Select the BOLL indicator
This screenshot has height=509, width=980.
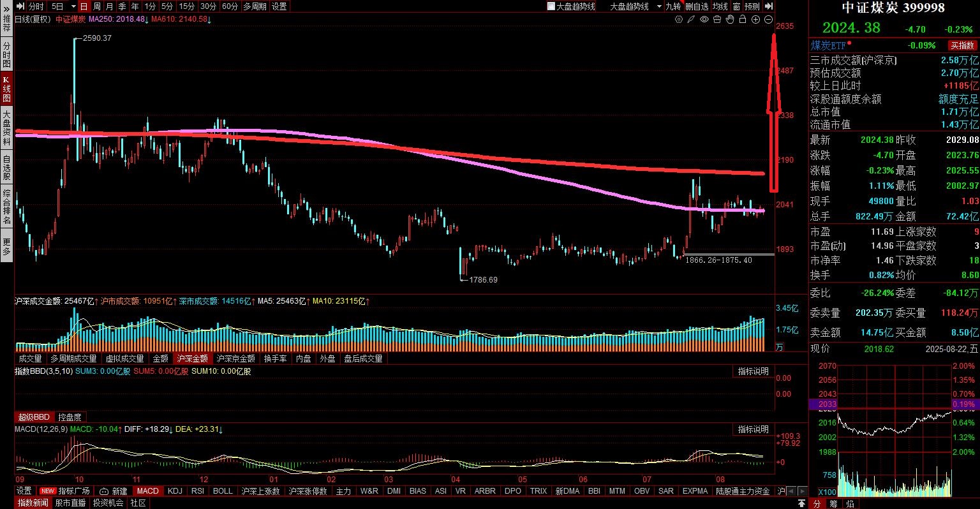click(223, 491)
